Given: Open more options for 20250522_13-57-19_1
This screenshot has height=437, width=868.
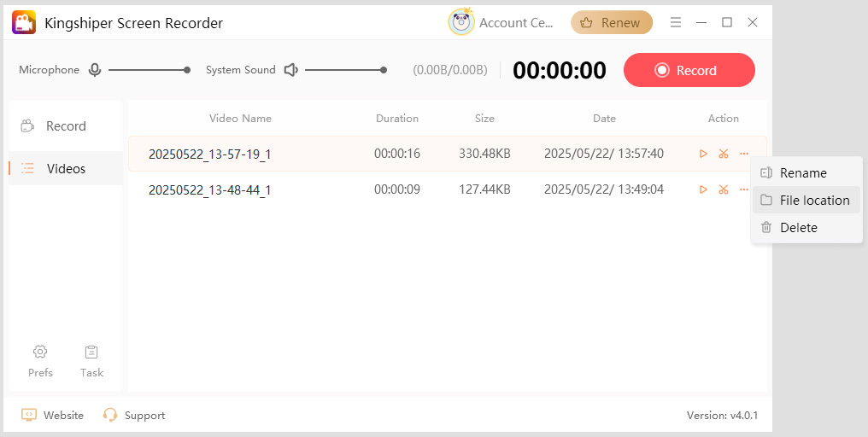Looking at the screenshot, I should (x=744, y=154).
